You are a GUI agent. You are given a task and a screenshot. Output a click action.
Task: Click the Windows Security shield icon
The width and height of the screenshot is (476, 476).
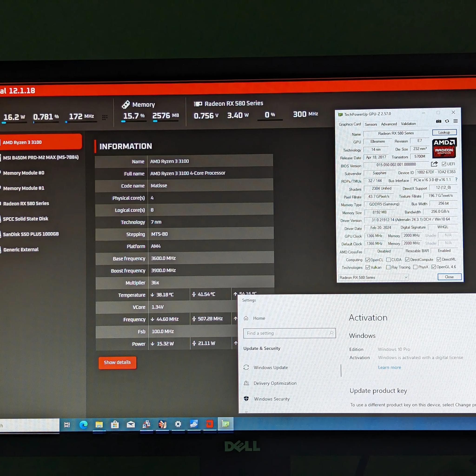click(x=246, y=398)
